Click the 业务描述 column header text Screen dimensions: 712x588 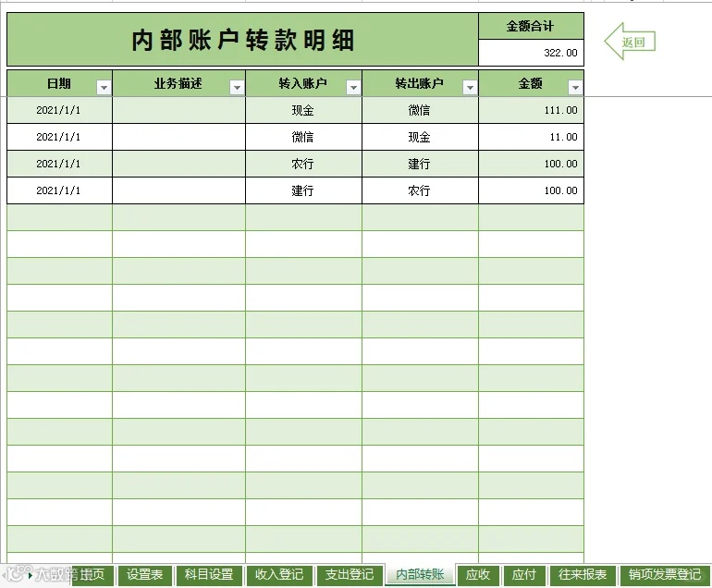click(178, 83)
